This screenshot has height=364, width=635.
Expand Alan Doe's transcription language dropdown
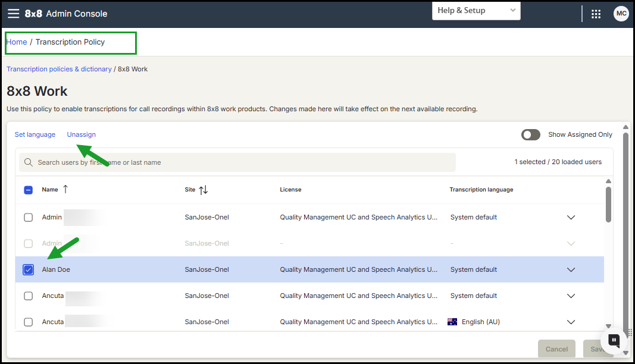tap(571, 269)
